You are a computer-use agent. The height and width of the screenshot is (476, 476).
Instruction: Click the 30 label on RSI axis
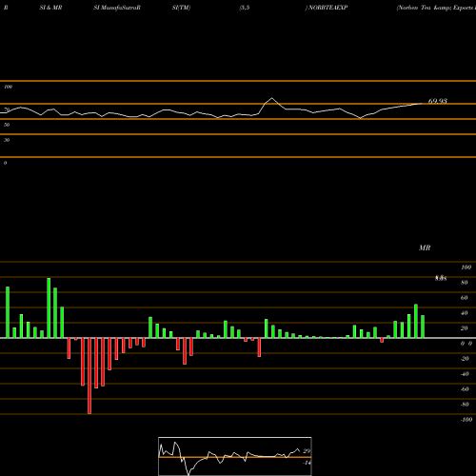click(x=7, y=140)
